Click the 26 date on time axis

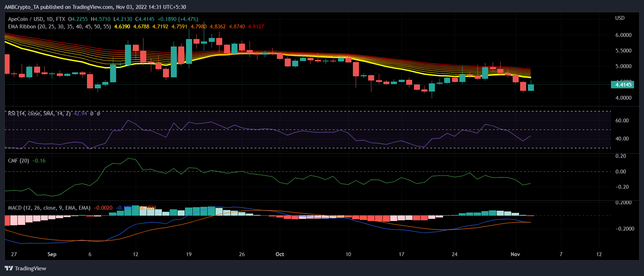point(242,254)
